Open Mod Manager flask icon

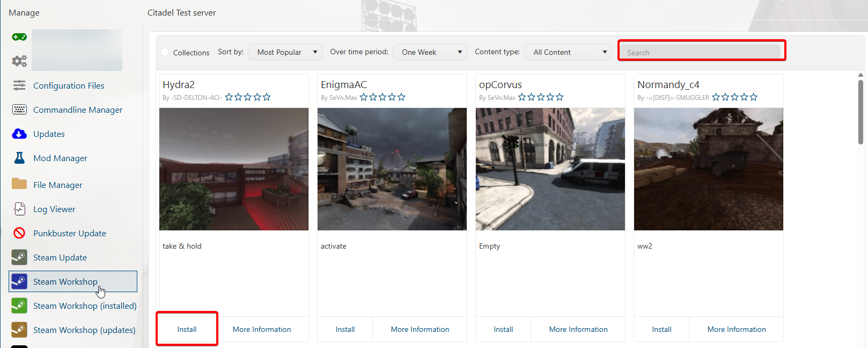(19, 158)
